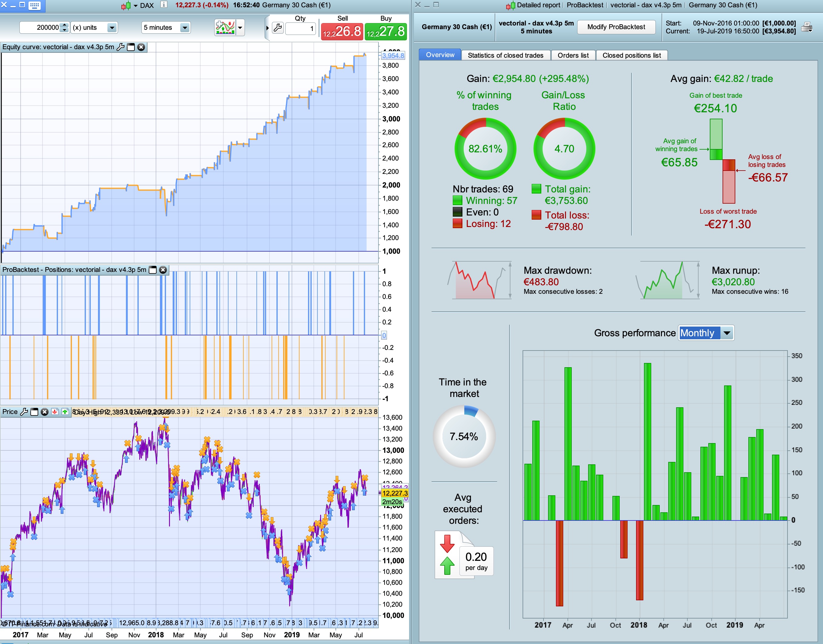The width and height of the screenshot is (823, 644).
Task: Click the DAX instrument info icon
Action: pos(164,5)
